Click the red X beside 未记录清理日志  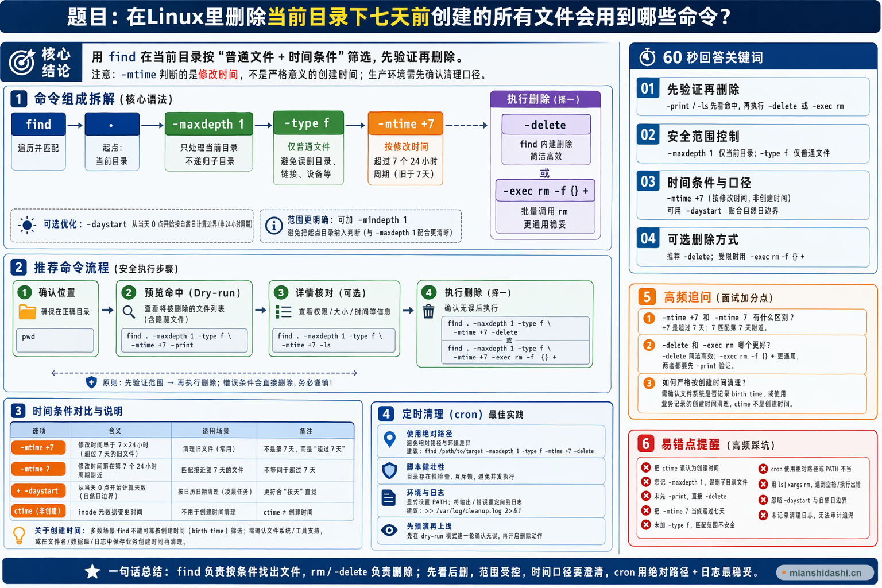(763, 515)
